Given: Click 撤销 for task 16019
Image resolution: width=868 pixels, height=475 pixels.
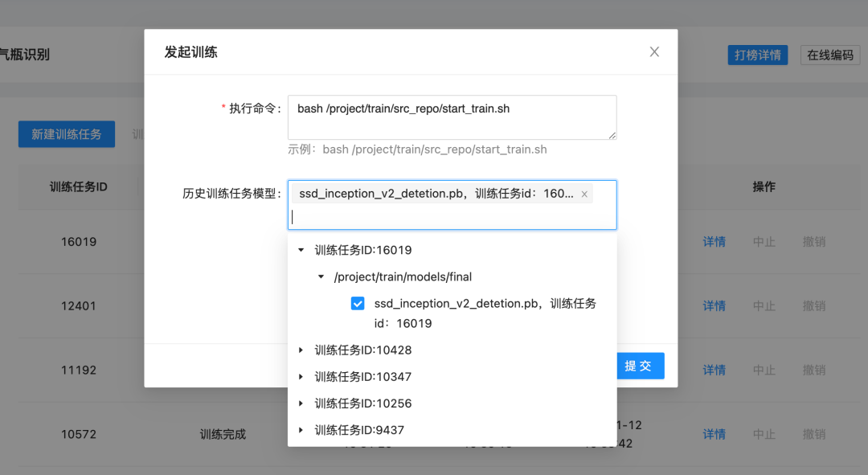Looking at the screenshot, I should (x=814, y=241).
